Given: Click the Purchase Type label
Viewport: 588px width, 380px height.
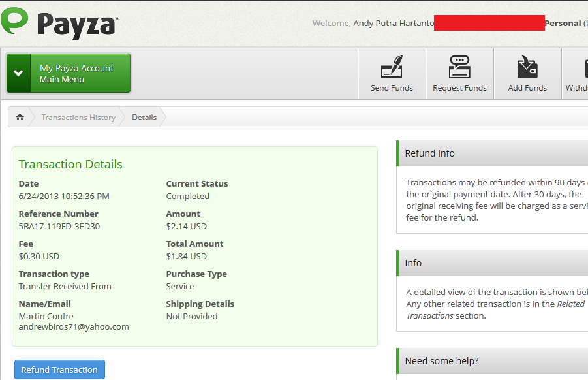Looking at the screenshot, I should pyautogui.click(x=196, y=274).
